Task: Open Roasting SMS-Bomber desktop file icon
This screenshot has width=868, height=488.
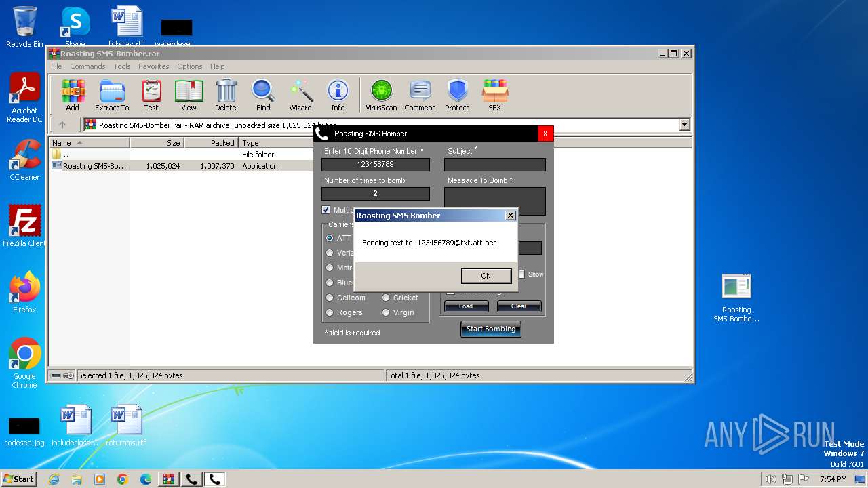Action: click(736, 298)
